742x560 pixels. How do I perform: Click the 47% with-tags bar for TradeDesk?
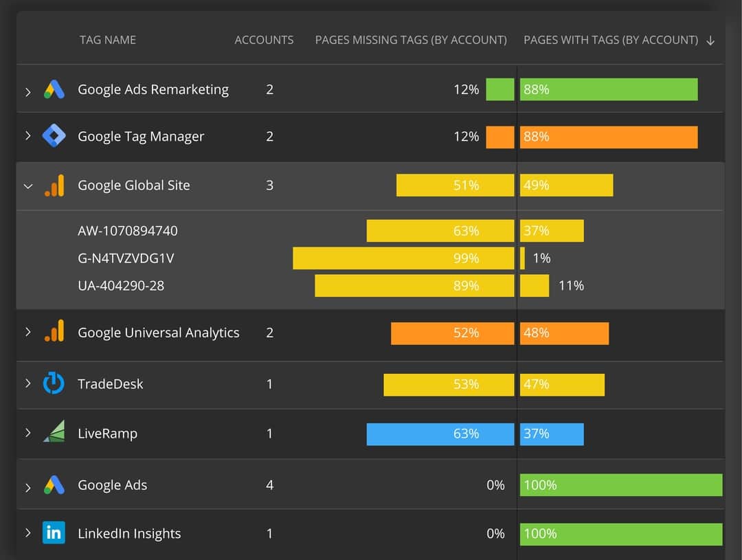562,385
